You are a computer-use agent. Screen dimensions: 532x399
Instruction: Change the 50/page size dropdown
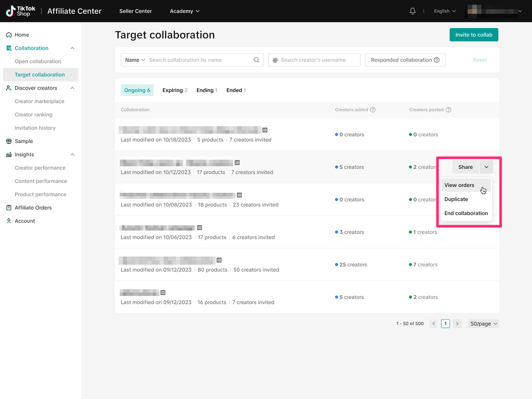[x=483, y=324]
